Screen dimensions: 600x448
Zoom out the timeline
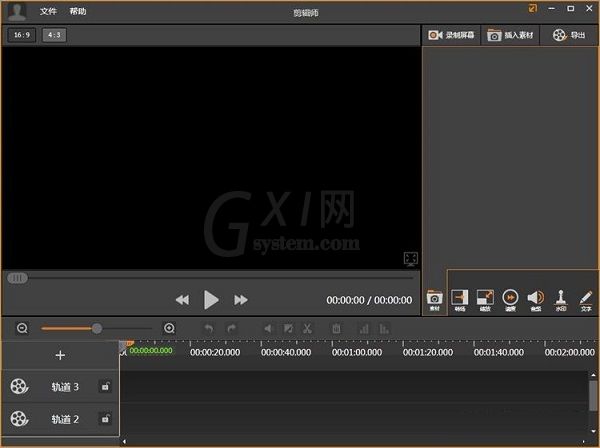22,328
